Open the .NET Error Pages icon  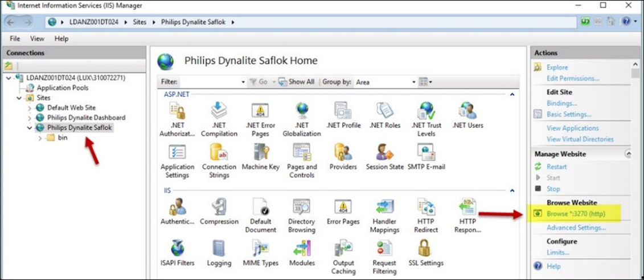[x=261, y=111]
